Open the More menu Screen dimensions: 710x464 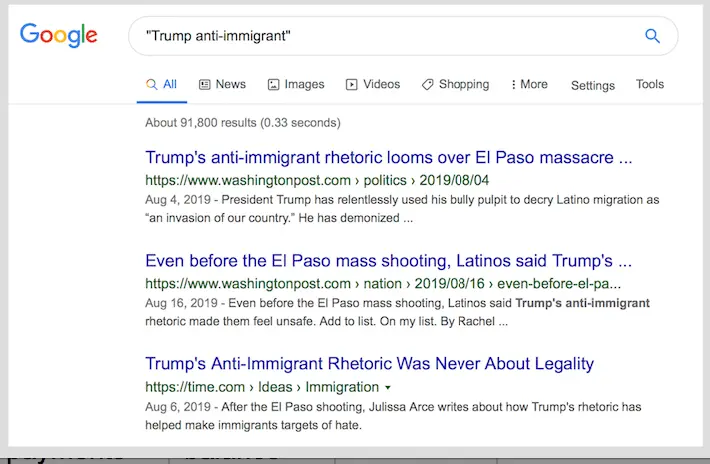[x=529, y=84]
